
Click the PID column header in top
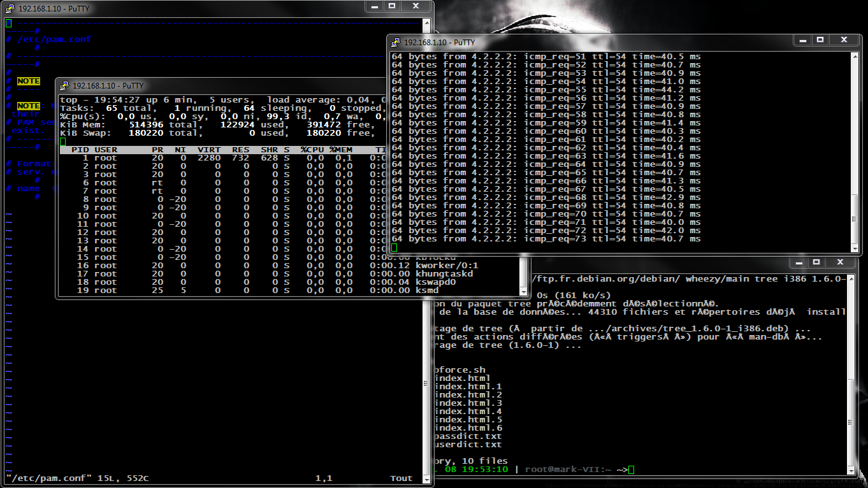click(x=80, y=150)
